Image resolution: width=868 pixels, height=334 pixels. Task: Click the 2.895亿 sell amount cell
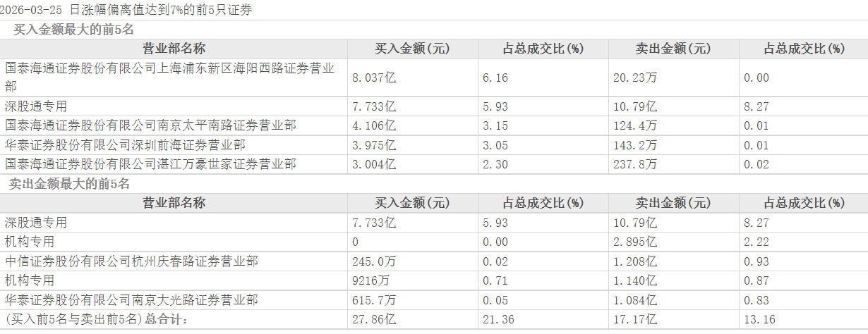[x=634, y=242]
